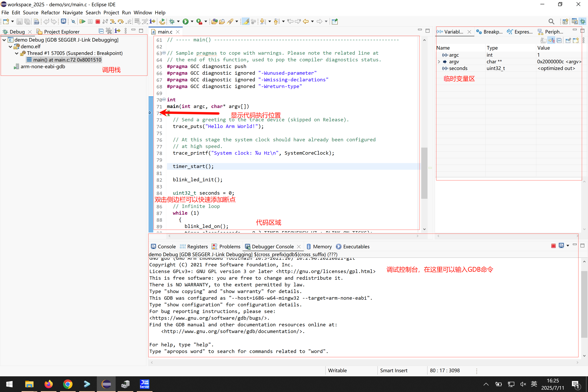Toggle Instruction Stepping Mode in main toolbar

tap(152, 22)
